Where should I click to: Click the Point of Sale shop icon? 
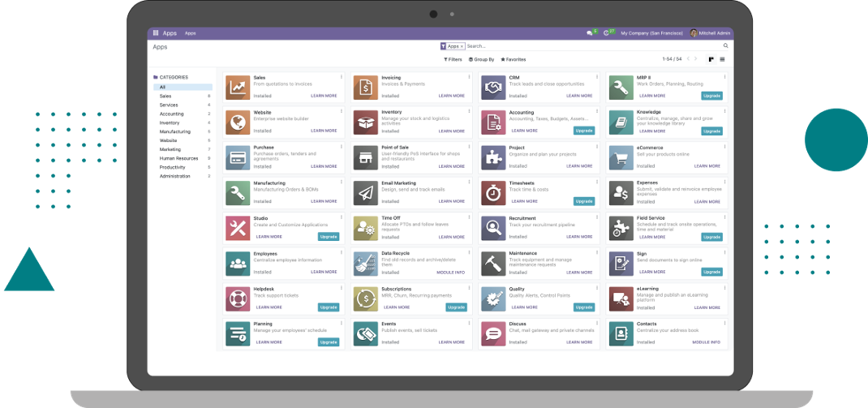[x=365, y=157]
